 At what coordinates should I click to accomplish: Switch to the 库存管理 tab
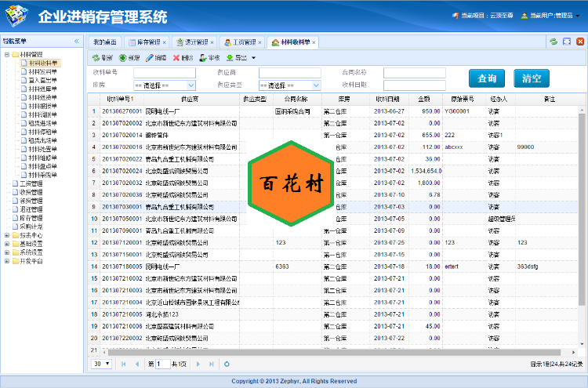144,42
